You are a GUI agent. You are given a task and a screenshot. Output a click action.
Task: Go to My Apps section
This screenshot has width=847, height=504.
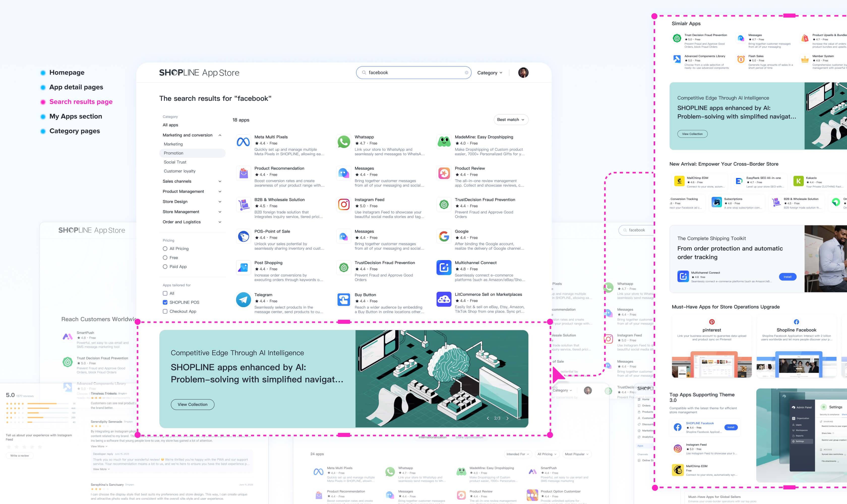pos(75,116)
